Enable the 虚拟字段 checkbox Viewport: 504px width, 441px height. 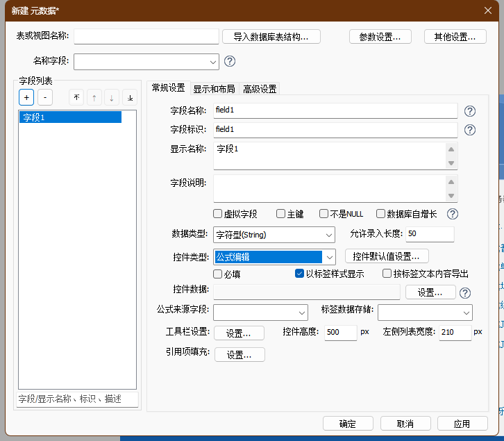218,214
